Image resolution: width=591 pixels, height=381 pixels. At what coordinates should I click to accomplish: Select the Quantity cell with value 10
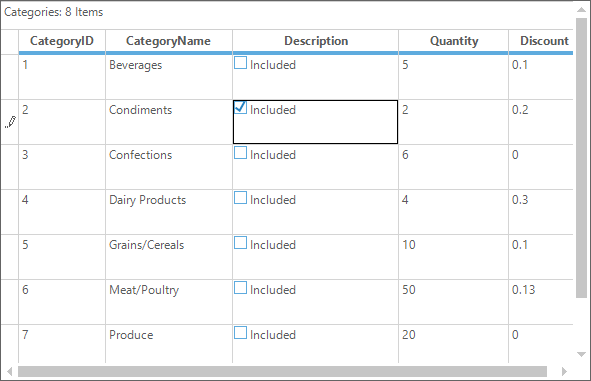[453, 257]
